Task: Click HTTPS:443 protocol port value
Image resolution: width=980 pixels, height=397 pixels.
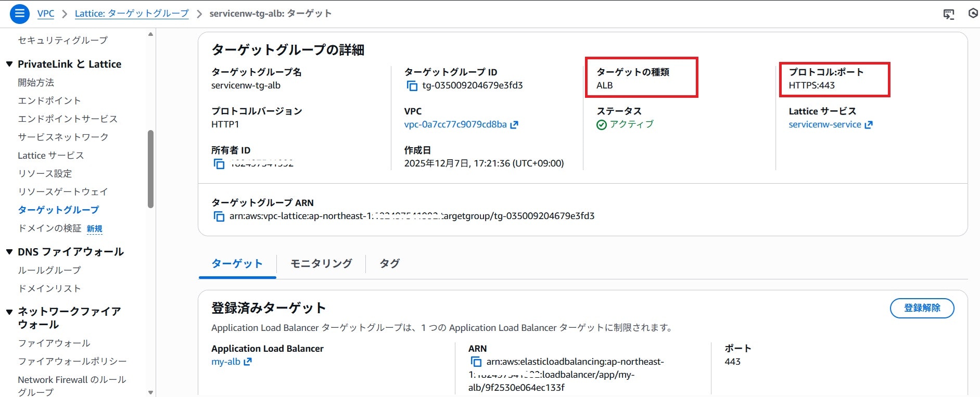Action: 811,85
